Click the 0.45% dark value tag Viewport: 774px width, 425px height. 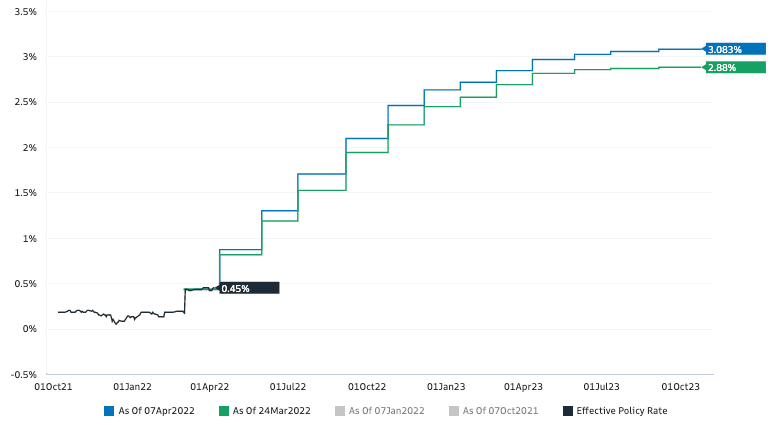click(x=248, y=288)
